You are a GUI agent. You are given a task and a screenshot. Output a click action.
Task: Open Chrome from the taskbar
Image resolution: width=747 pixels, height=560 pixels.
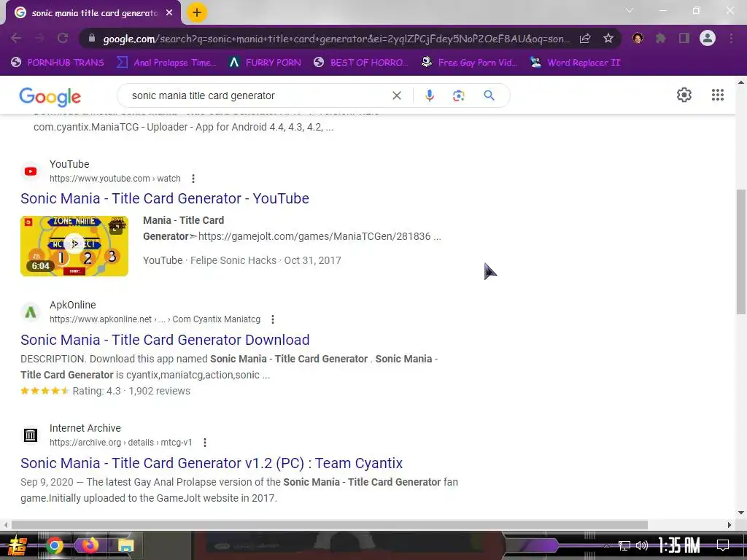coord(54,545)
